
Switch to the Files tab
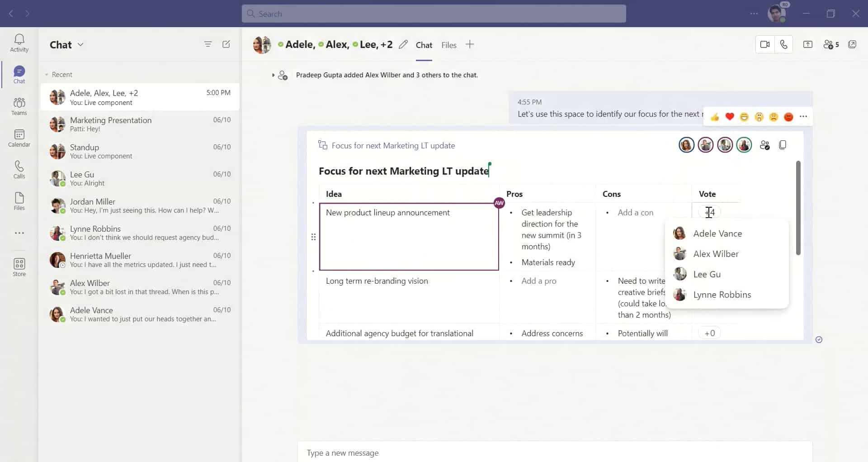coord(449,45)
